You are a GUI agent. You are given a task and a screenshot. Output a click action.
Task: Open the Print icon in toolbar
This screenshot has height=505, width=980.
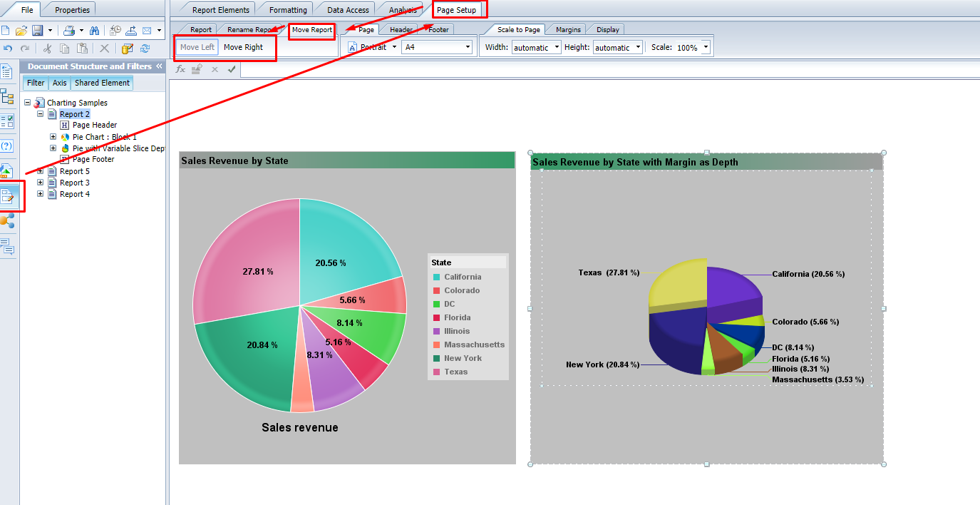point(69,30)
